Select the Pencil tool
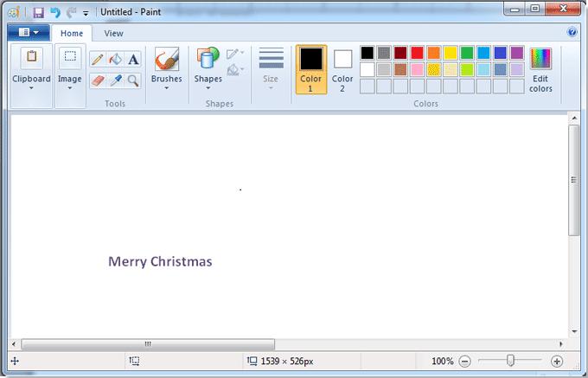Image resolution: width=588 pixels, height=378 pixels. point(97,59)
